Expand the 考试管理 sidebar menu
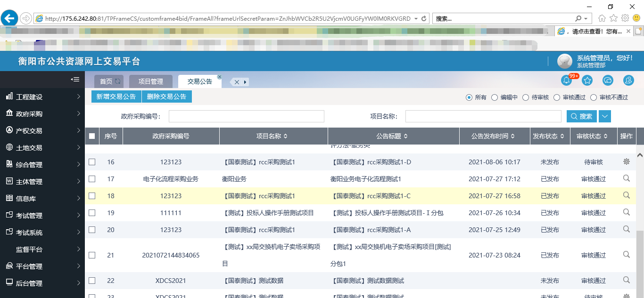This screenshot has height=298, width=644. coord(42,216)
